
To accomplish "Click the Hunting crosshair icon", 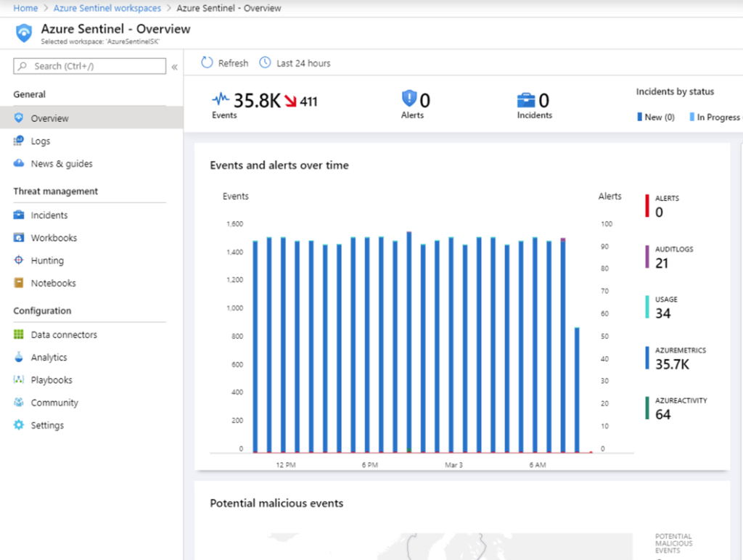I will coord(18,260).
